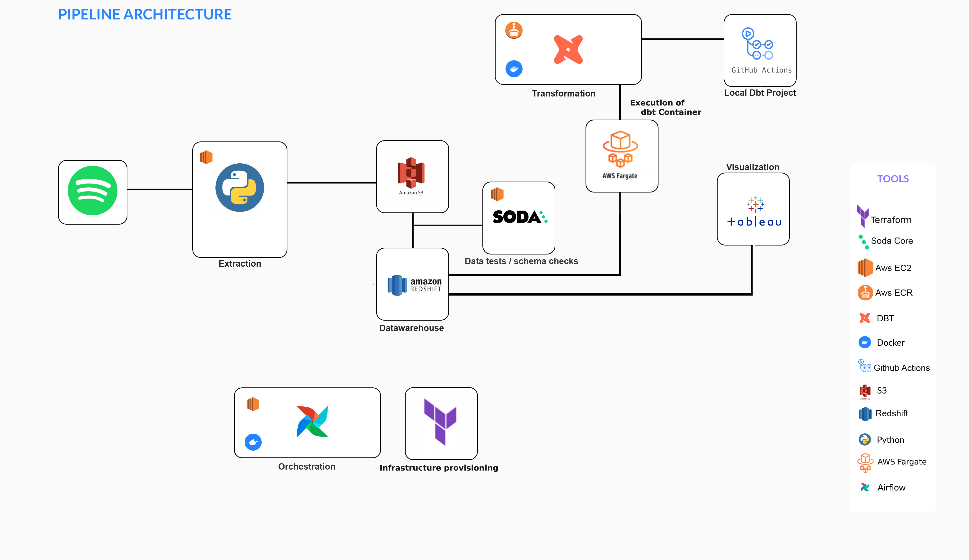Click the EC2 icon in Extraction box
969x560 pixels.
pyautogui.click(x=206, y=157)
